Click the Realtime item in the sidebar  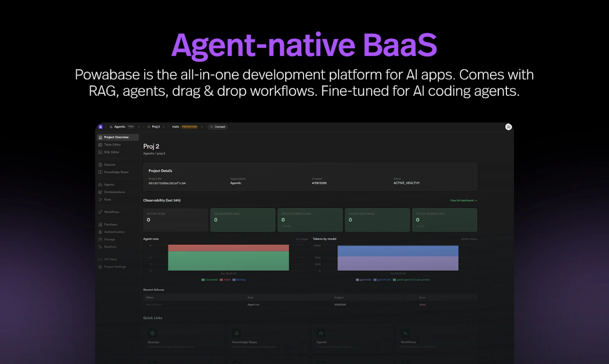click(x=118, y=247)
